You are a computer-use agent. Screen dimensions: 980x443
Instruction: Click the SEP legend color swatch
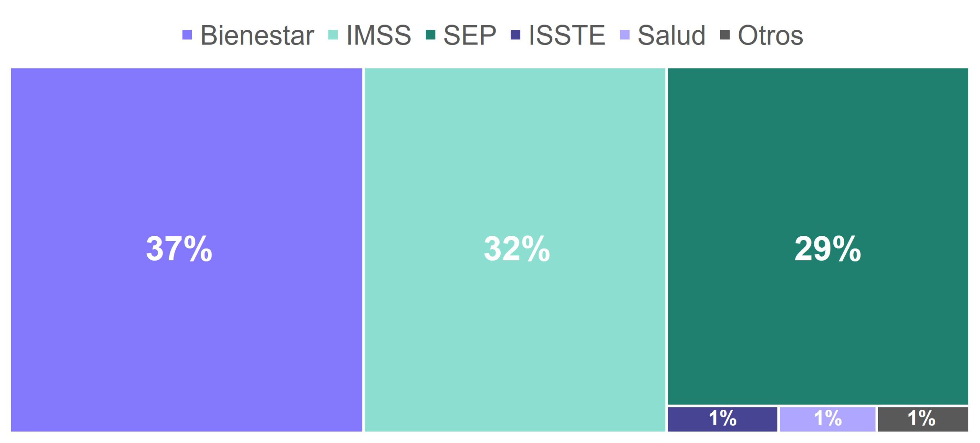click(431, 35)
